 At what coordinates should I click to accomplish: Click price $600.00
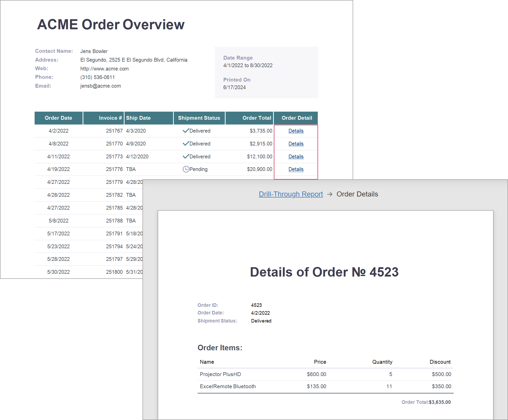317,374
